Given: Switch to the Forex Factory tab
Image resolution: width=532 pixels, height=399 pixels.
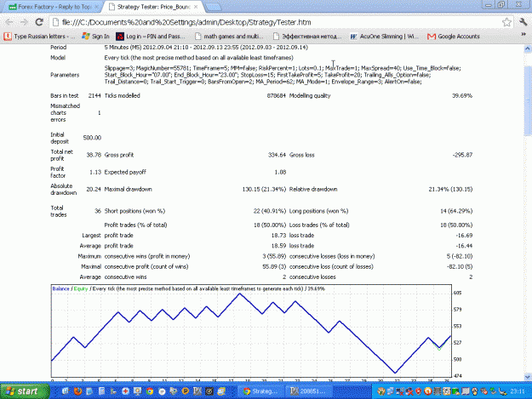Looking at the screenshot, I should (51, 7).
